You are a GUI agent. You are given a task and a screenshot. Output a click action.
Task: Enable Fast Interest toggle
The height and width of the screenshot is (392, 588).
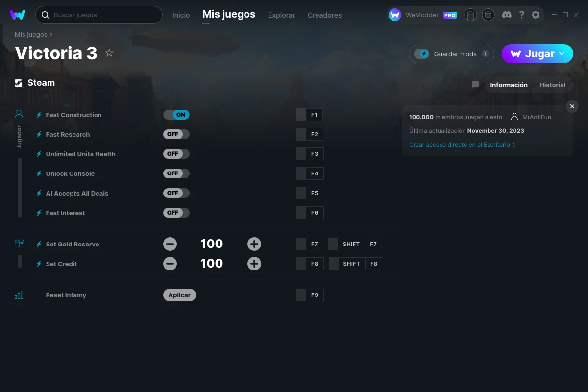click(x=176, y=213)
